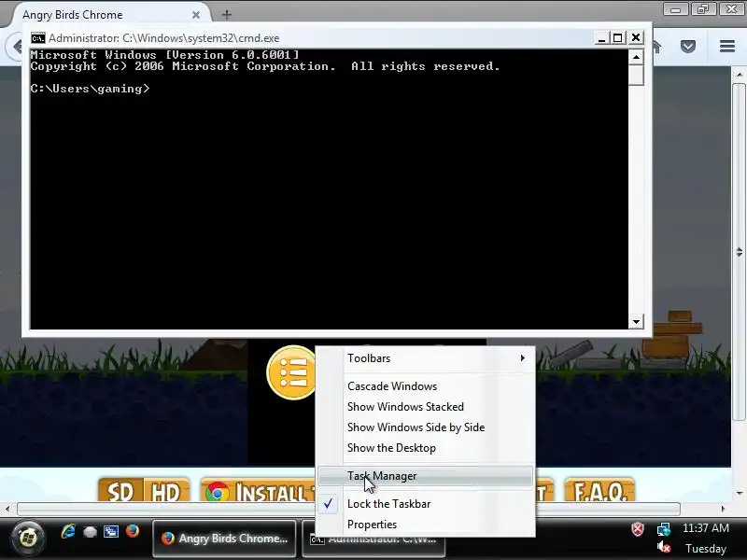
Task: Click the Firefox Home icon
Action: pyautogui.click(x=657, y=46)
